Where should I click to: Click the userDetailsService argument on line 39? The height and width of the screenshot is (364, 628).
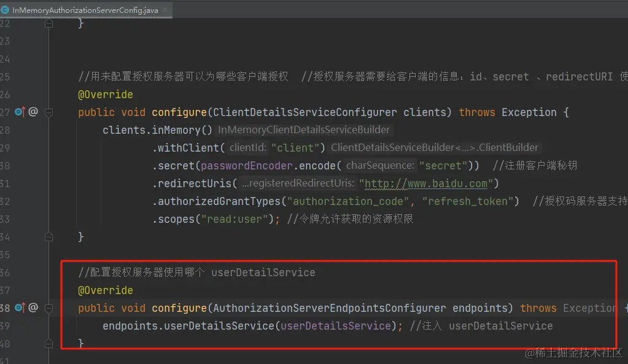coord(336,326)
